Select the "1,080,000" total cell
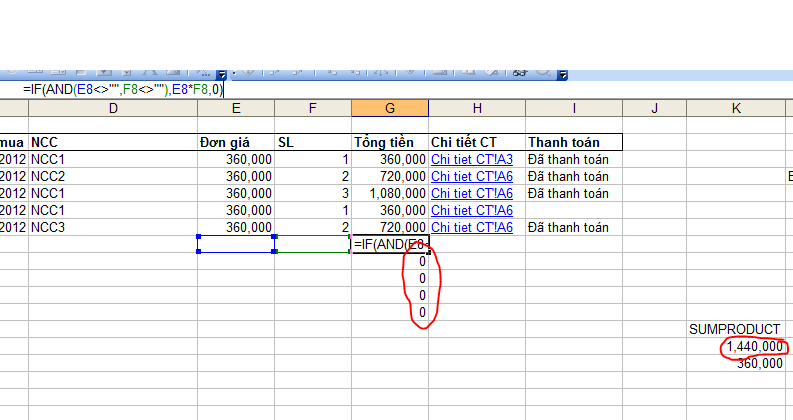 point(390,193)
